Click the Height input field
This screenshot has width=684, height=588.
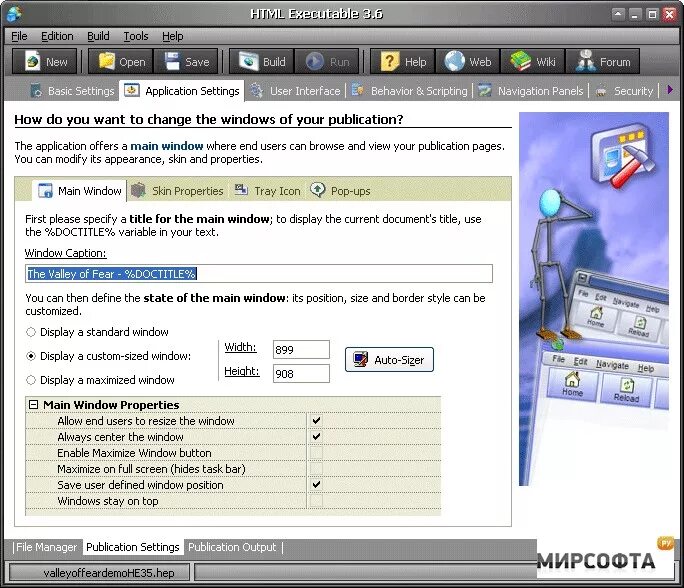301,373
